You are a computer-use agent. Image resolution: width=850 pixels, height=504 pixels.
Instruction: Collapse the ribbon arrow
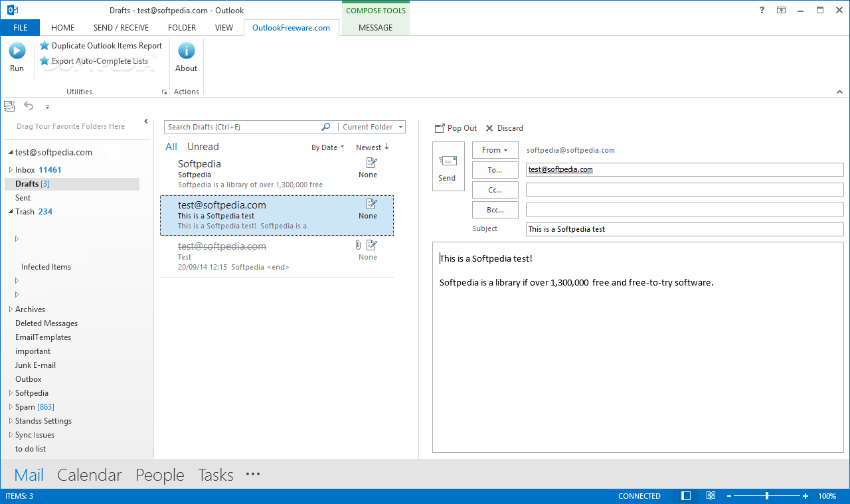pyautogui.click(x=839, y=92)
